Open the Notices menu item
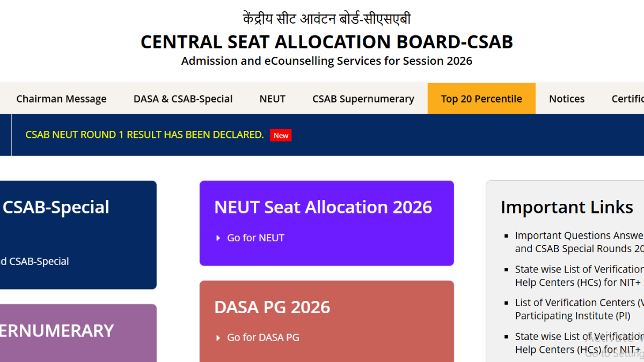This screenshot has height=362, width=644. coord(567,99)
